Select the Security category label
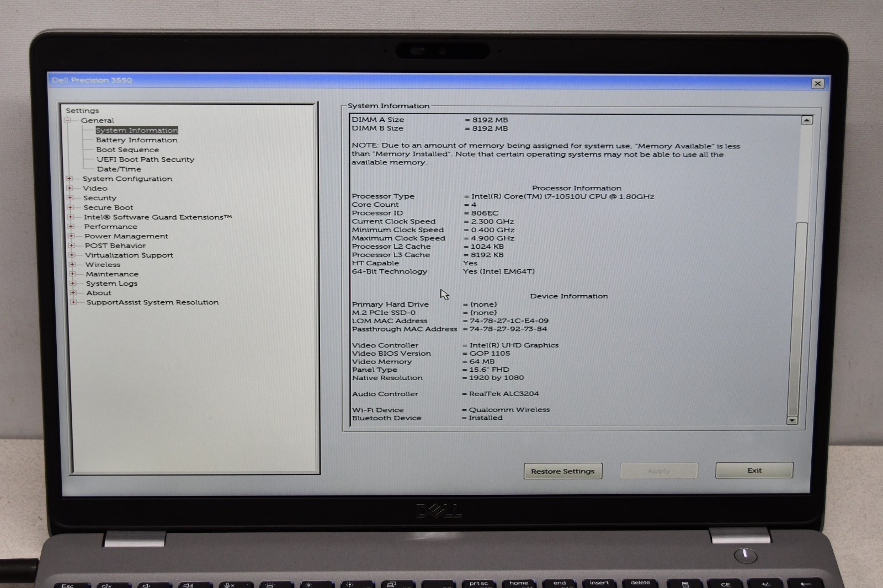The image size is (883, 588). pos(100,198)
